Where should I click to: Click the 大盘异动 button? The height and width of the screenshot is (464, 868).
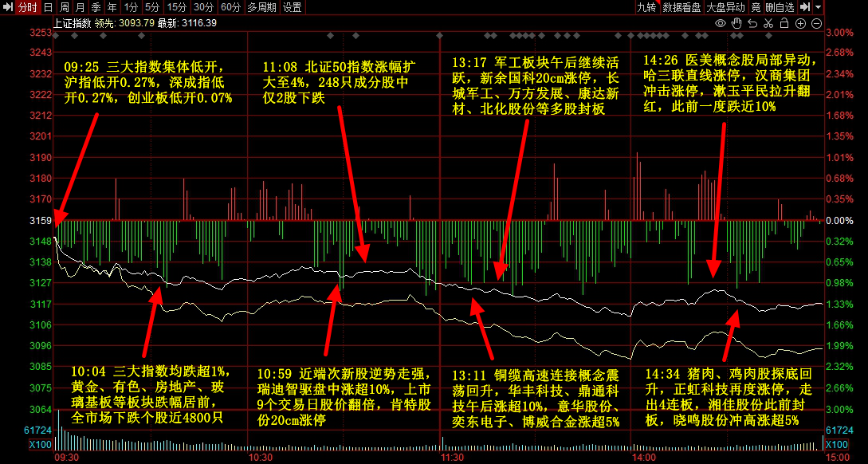(725, 7)
